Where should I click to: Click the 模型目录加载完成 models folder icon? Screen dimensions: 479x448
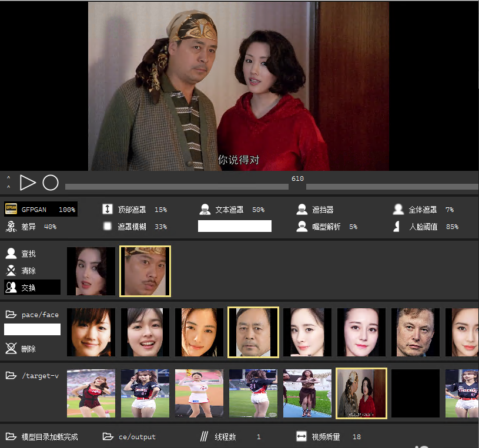(x=11, y=436)
